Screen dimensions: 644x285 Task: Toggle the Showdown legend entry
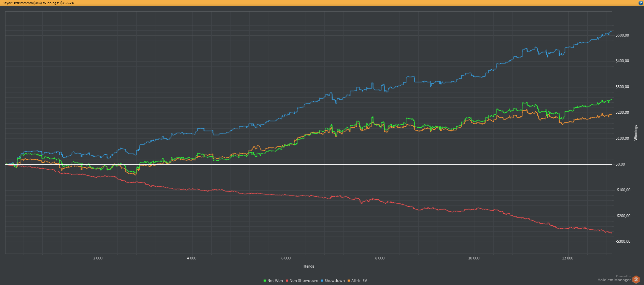(333, 281)
